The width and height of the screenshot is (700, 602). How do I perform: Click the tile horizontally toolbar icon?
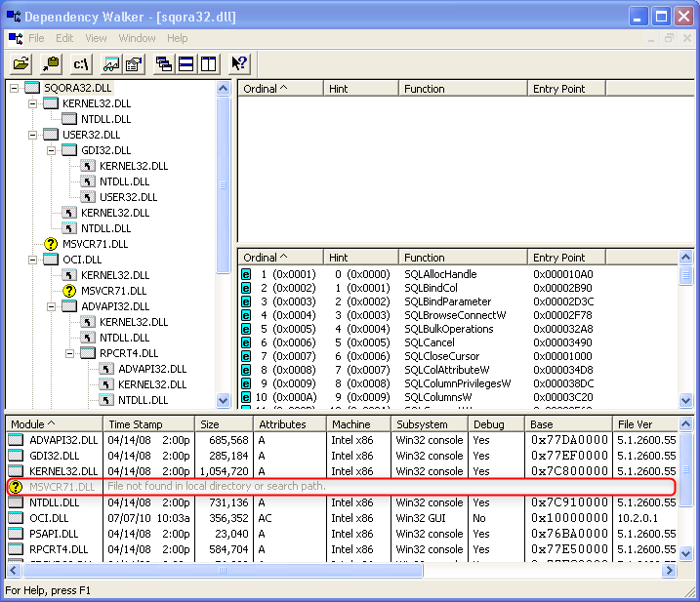pyautogui.click(x=185, y=64)
